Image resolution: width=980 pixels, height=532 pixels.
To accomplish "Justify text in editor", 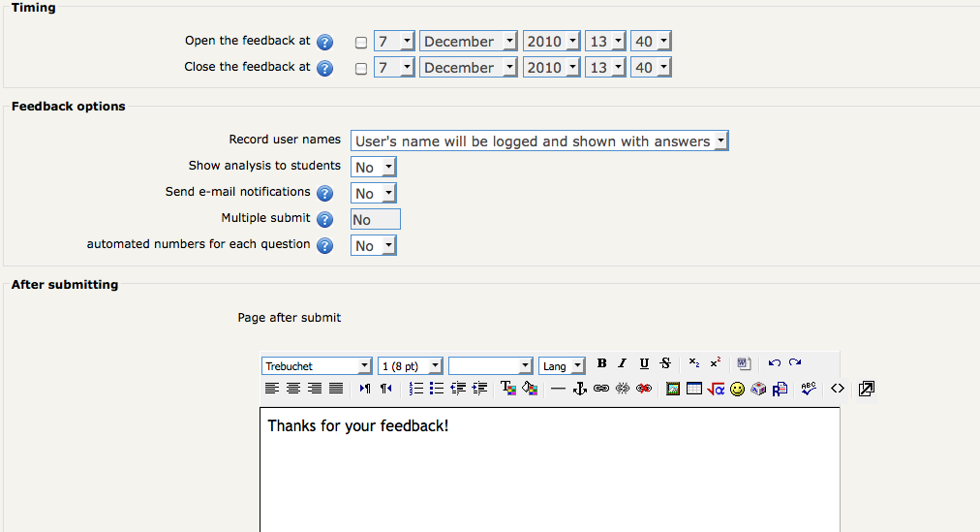I will (x=336, y=389).
